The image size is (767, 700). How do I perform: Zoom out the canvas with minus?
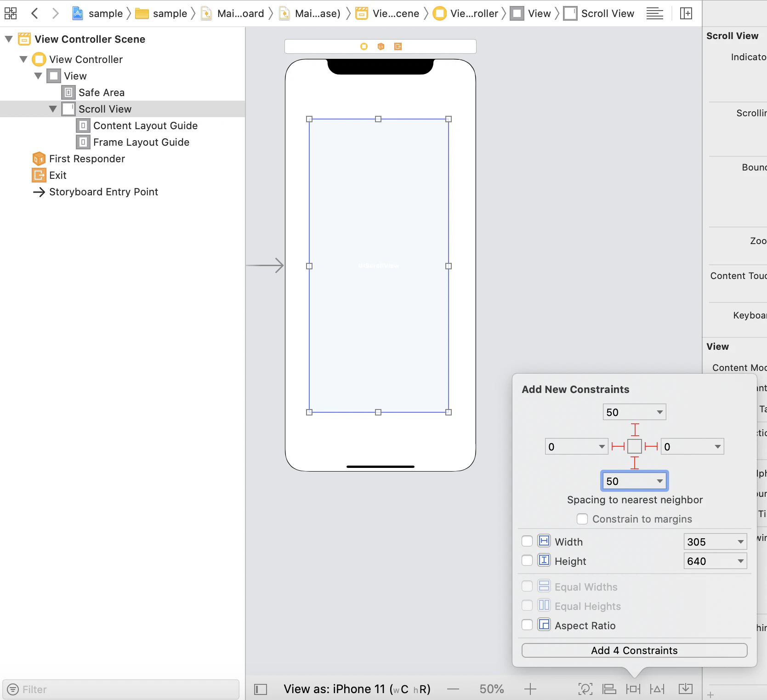click(453, 689)
